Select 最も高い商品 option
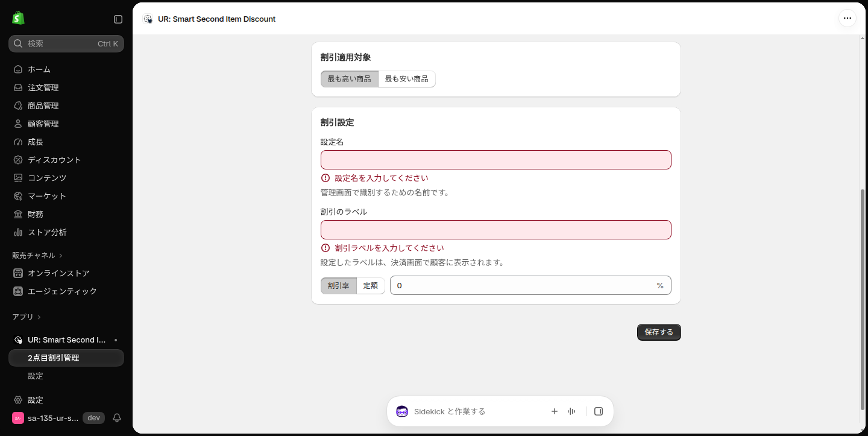The image size is (868, 436). pyautogui.click(x=350, y=79)
